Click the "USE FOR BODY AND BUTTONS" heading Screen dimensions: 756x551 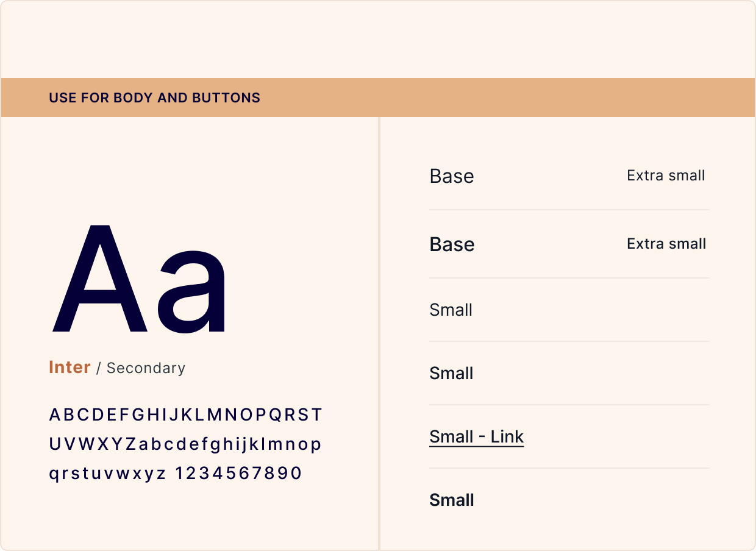pyautogui.click(x=154, y=98)
